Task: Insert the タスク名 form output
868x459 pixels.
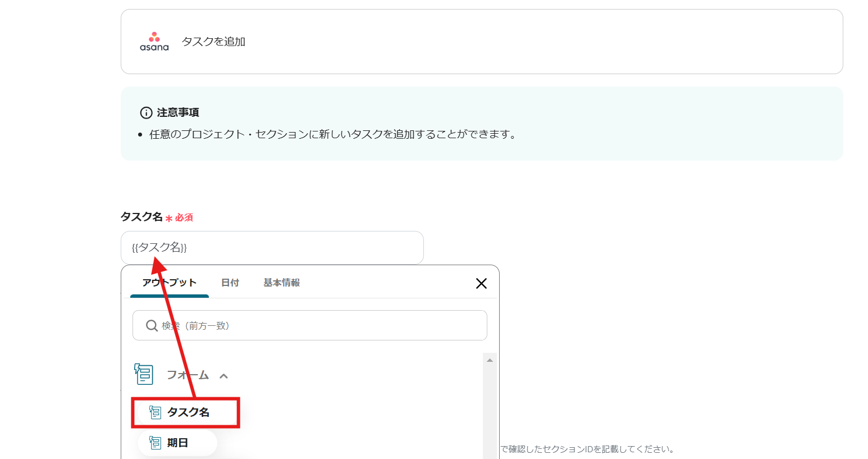Action: (x=189, y=412)
